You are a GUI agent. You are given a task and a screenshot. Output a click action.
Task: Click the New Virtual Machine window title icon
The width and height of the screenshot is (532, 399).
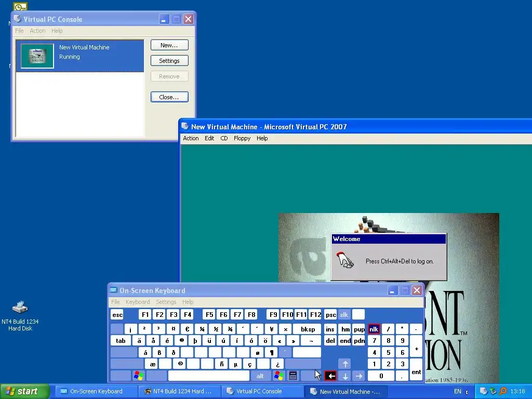[x=185, y=127]
